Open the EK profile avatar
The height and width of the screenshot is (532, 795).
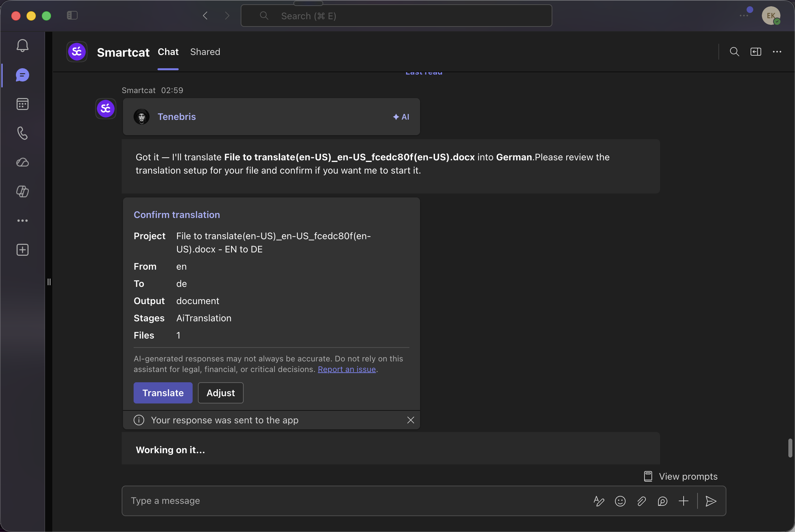pos(770,16)
